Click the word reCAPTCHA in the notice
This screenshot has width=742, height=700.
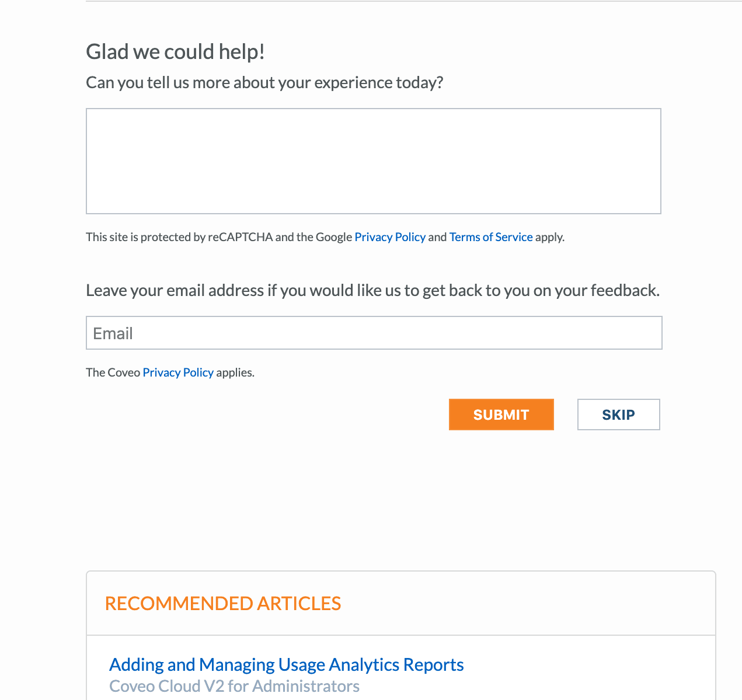241,237
